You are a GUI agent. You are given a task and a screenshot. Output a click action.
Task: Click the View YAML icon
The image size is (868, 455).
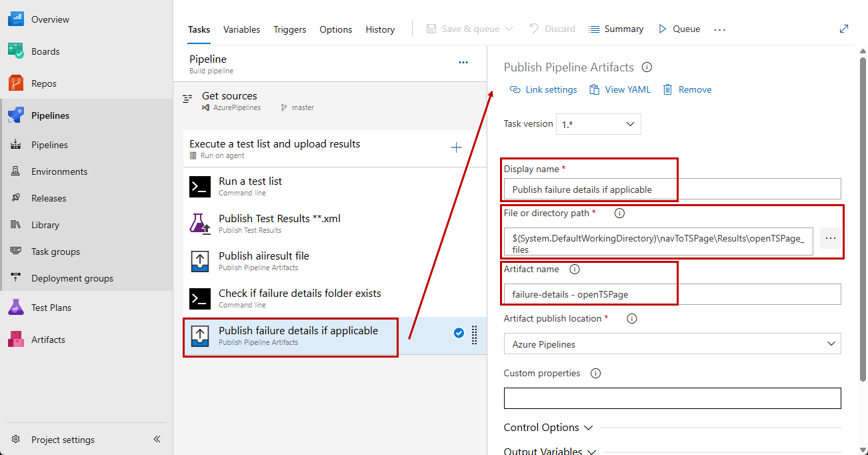[594, 89]
